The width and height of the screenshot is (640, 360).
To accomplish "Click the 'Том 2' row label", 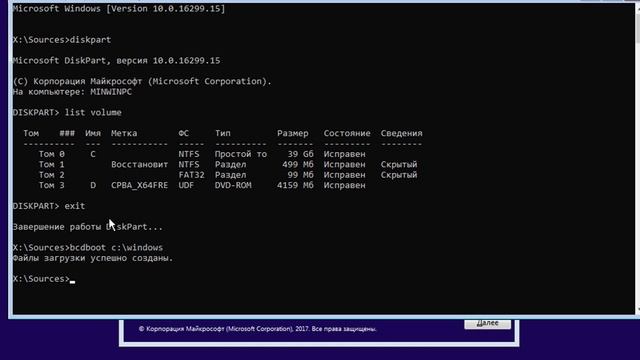I will coord(51,175).
